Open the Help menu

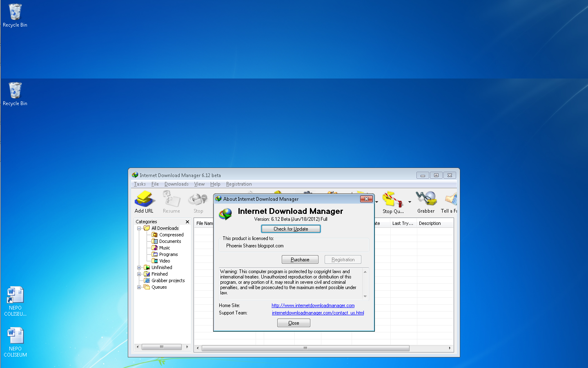tap(215, 184)
